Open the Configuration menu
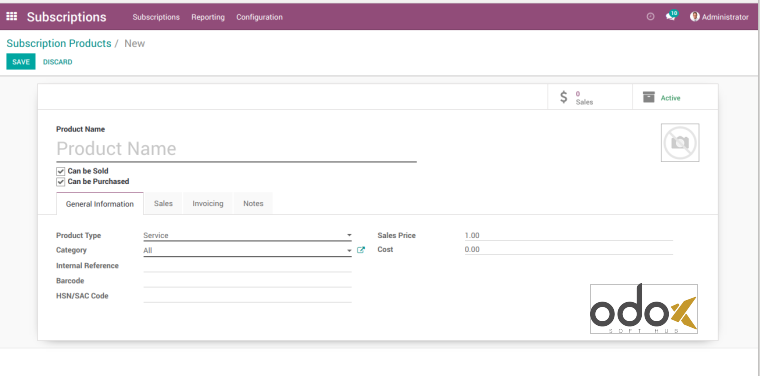 [259, 17]
